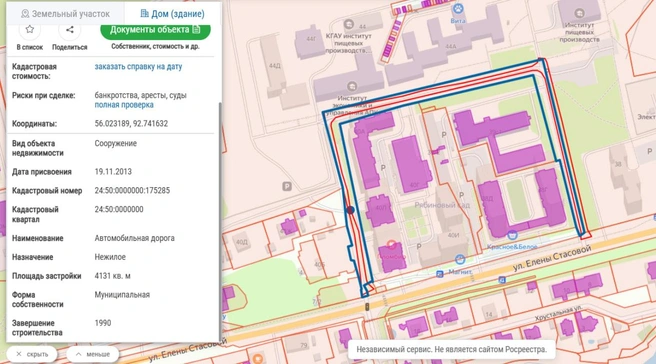Click the Хрустальная ул. street label
Image resolution: width=656 pixels, height=364 pixels.
tap(558, 313)
